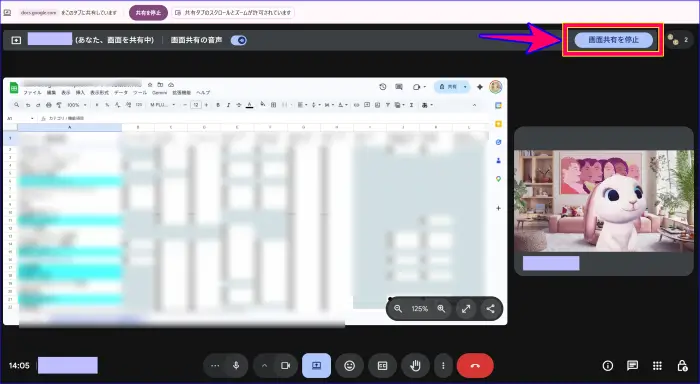Raise hand in the meeting
Screen dimensions: 700x384
click(x=415, y=366)
